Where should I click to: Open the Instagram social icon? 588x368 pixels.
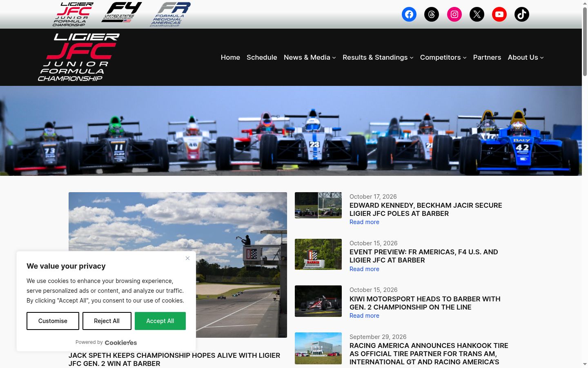click(x=454, y=14)
